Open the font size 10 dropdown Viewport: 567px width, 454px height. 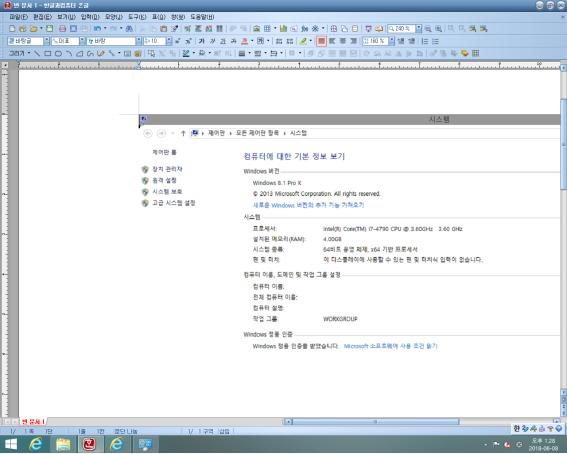pyautogui.click(x=169, y=41)
